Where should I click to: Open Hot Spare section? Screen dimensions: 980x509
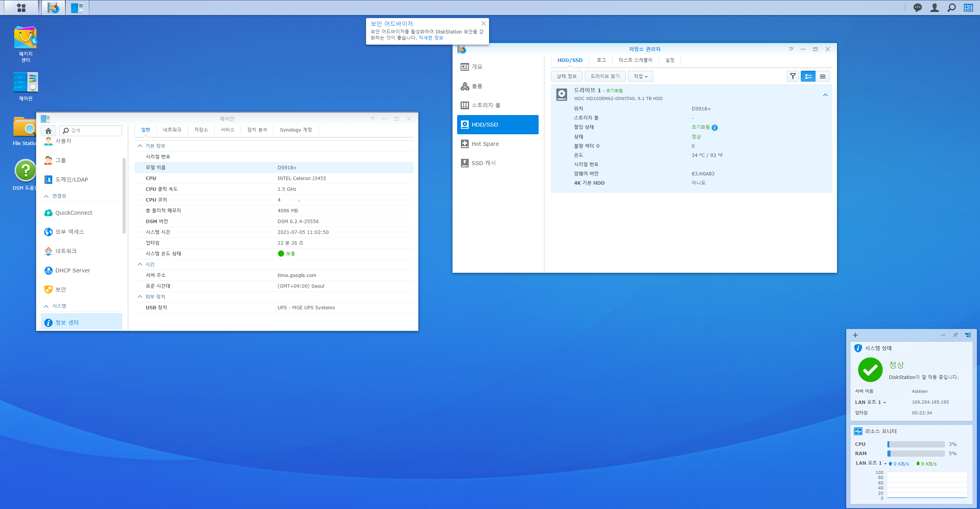(485, 144)
